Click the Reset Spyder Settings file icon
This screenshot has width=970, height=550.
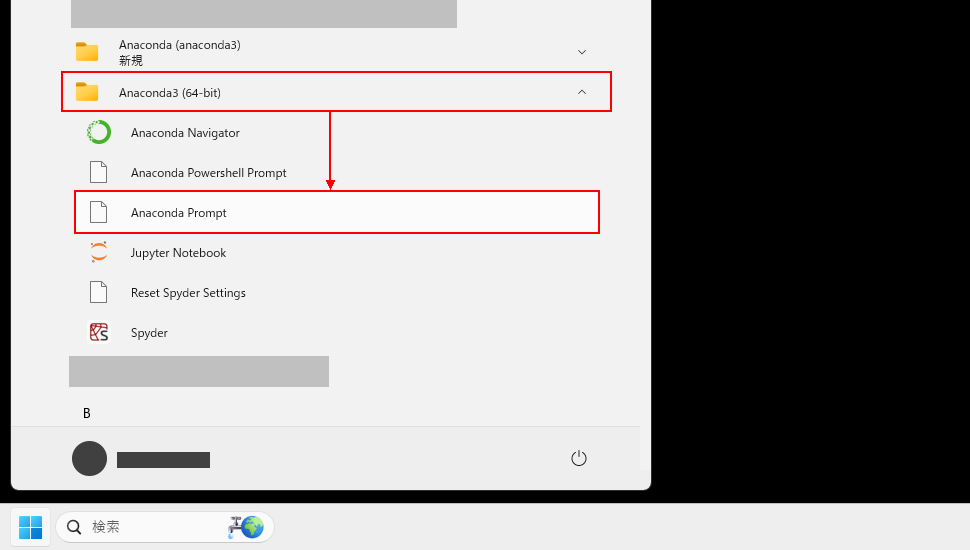[x=98, y=292]
